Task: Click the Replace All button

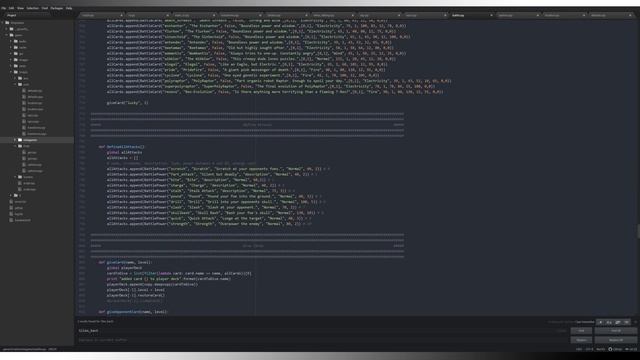Action: tap(616, 340)
